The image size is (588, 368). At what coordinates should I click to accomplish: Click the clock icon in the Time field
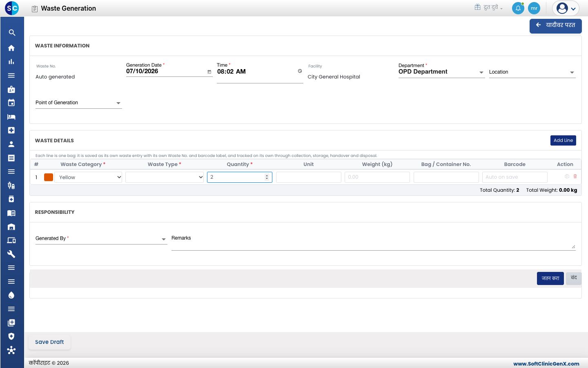pyautogui.click(x=300, y=71)
